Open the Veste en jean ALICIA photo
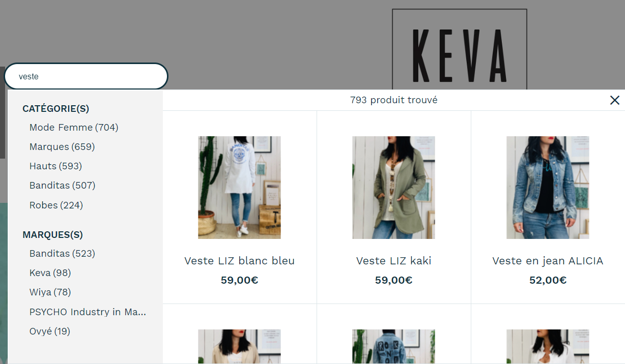This screenshot has height=364, width=625. point(548,188)
